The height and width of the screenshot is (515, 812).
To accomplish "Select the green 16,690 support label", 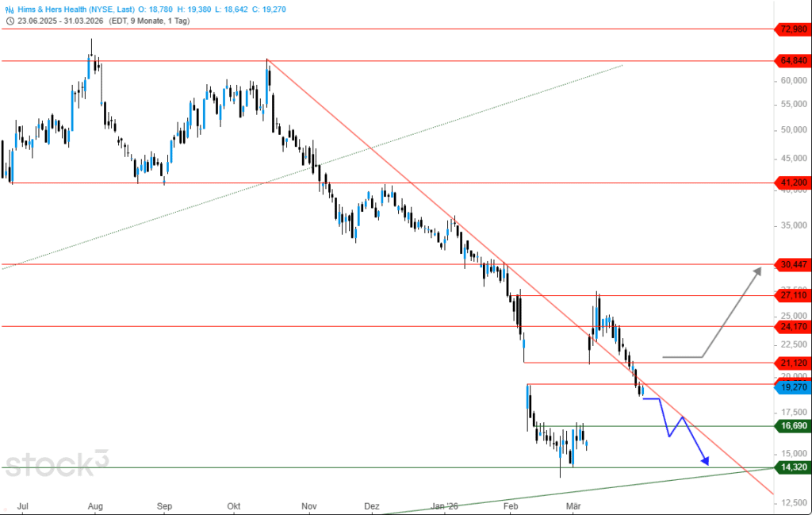I will (792, 426).
